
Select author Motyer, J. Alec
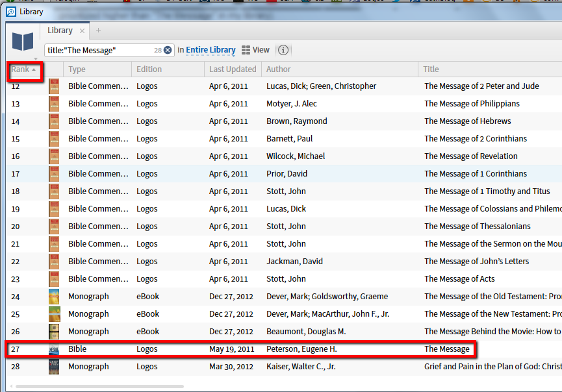(x=291, y=104)
